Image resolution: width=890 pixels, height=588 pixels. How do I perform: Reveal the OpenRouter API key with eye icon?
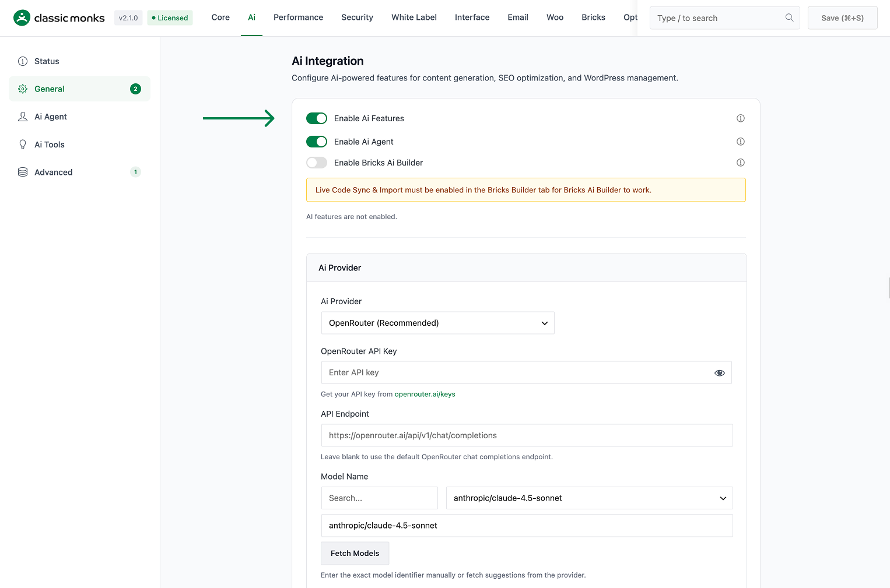[x=720, y=373]
